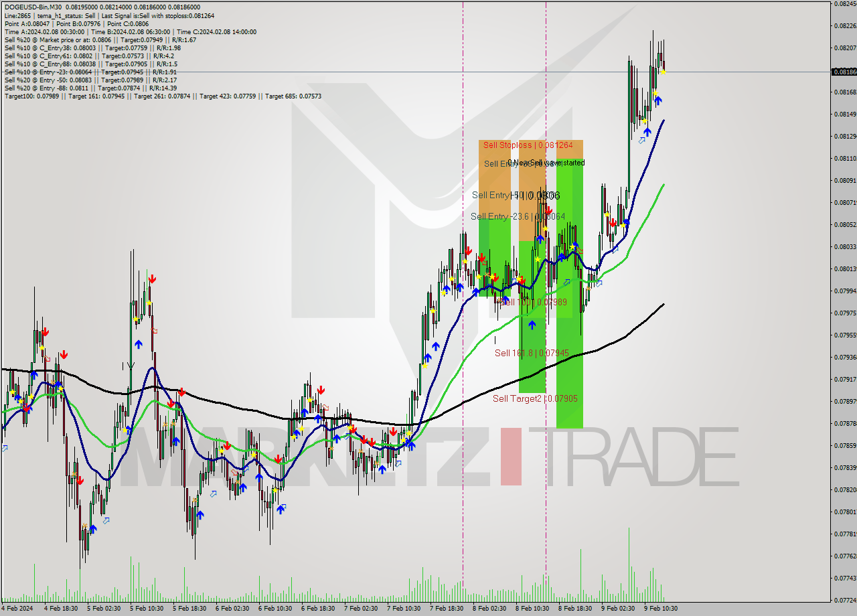Click the 0.07859 price axis label
857x616 pixels.
click(844, 445)
